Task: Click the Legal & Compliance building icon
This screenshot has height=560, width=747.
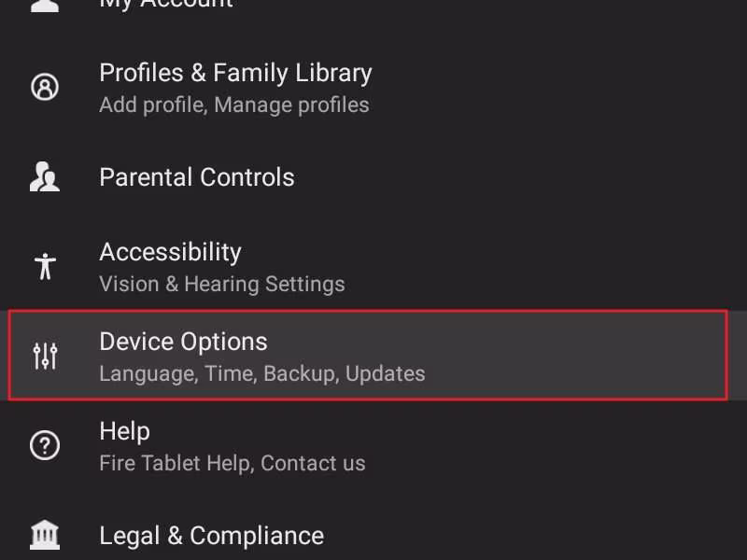Action: [x=45, y=535]
